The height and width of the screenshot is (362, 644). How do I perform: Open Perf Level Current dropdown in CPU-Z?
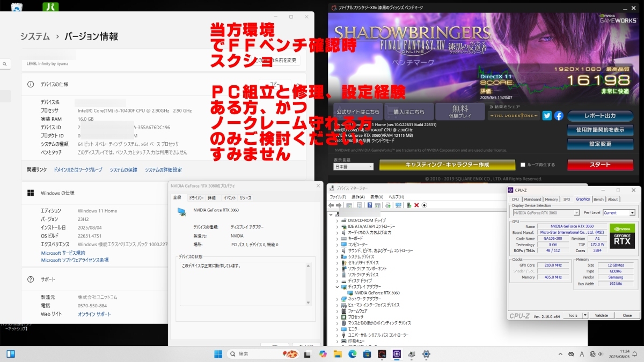pyautogui.click(x=619, y=213)
